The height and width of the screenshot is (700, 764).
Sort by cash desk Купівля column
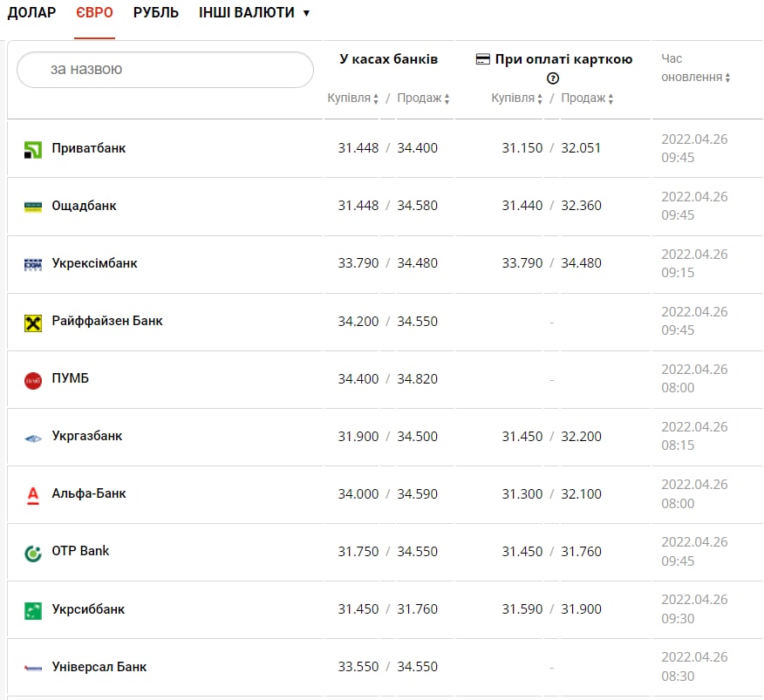click(352, 98)
